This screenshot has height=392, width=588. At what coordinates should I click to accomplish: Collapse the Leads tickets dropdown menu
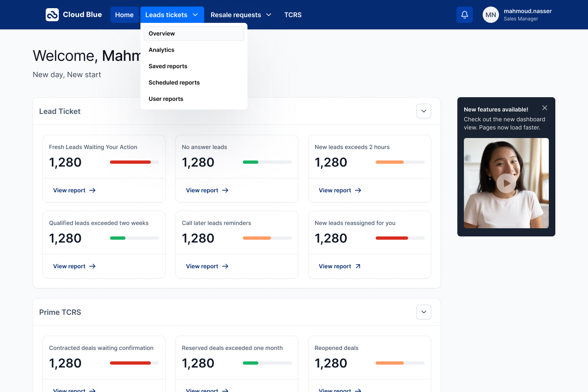pos(172,15)
